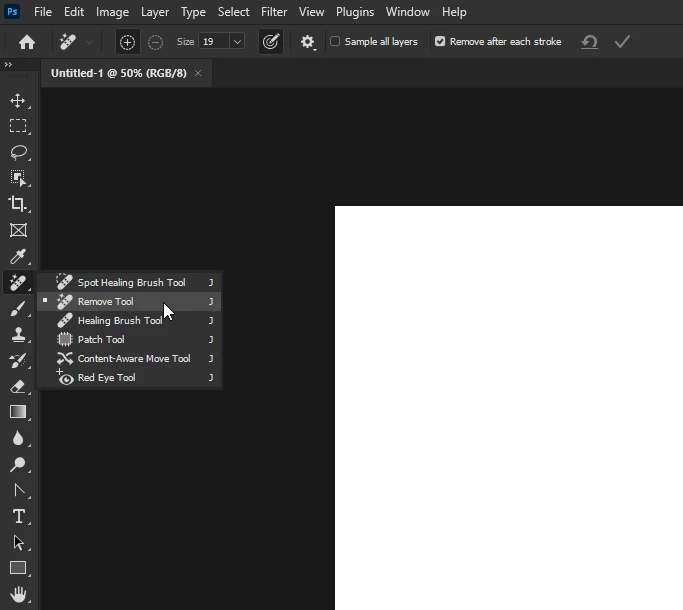
Task: Click the Home button in the options bar
Action: [x=27, y=42]
